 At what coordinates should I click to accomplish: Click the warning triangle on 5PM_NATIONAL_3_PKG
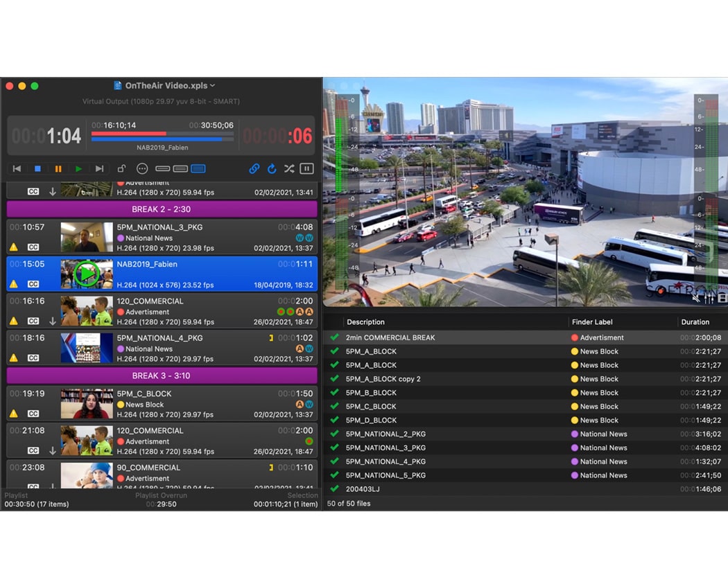(x=14, y=247)
